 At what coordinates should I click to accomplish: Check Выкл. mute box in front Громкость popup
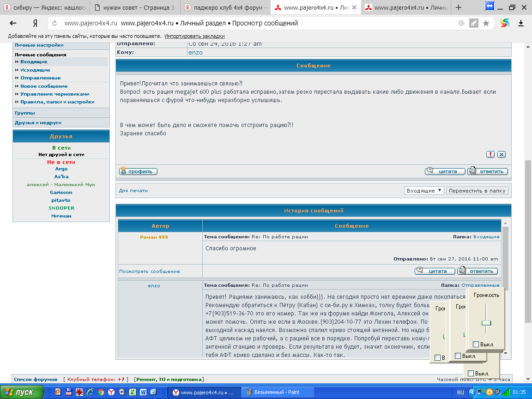tap(476, 345)
